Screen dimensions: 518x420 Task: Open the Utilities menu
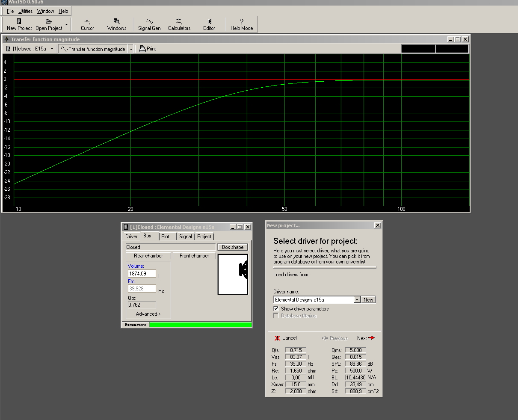point(26,11)
